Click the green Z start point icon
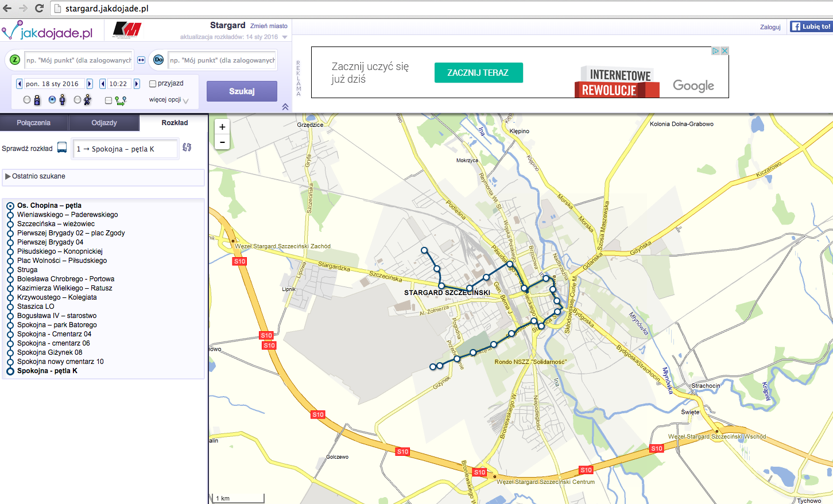833x504 pixels. [x=15, y=60]
